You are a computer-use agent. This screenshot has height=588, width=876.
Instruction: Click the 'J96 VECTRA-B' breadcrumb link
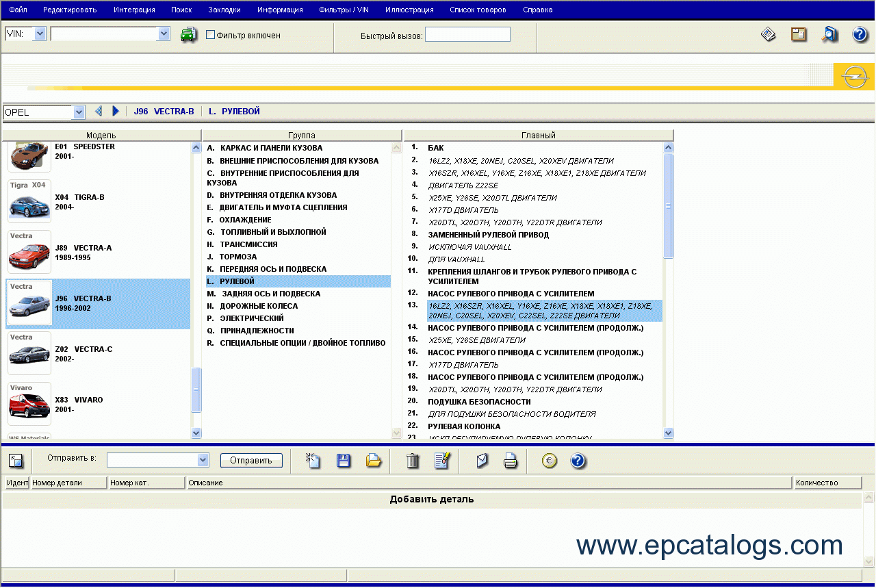pyautogui.click(x=164, y=112)
